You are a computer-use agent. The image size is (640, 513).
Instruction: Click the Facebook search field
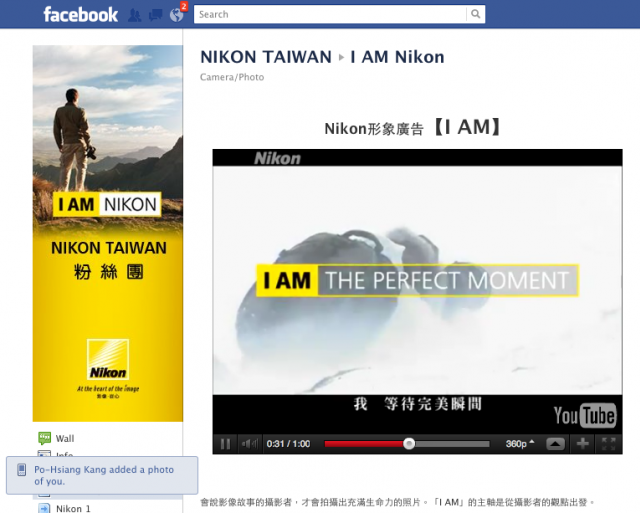coord(330,14)
